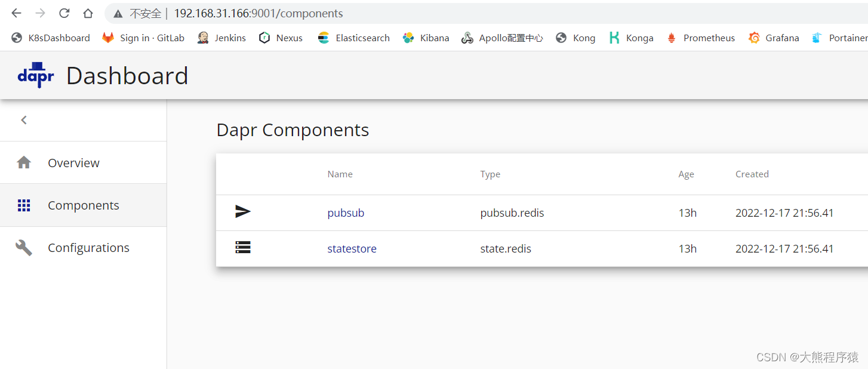Open the Jenkins bookmark
Image resolution: width=868 pixels, height=369 pixels.
(x=229, y=38)
